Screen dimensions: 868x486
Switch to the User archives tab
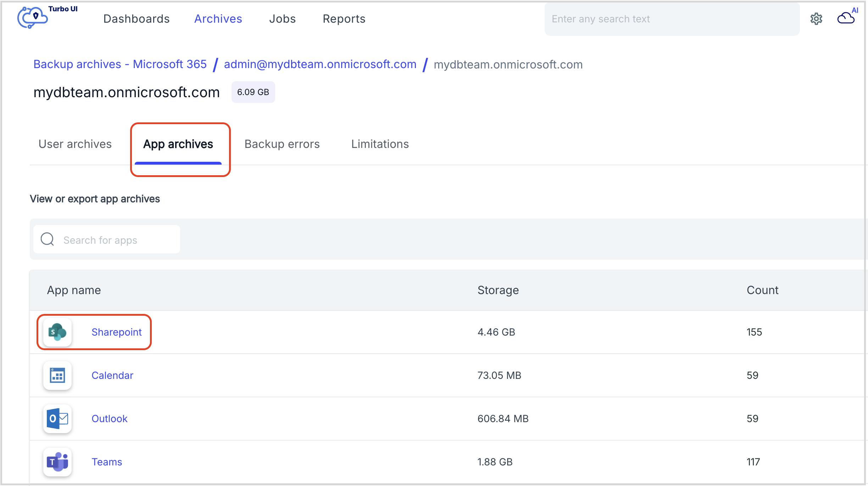point(75,144)
